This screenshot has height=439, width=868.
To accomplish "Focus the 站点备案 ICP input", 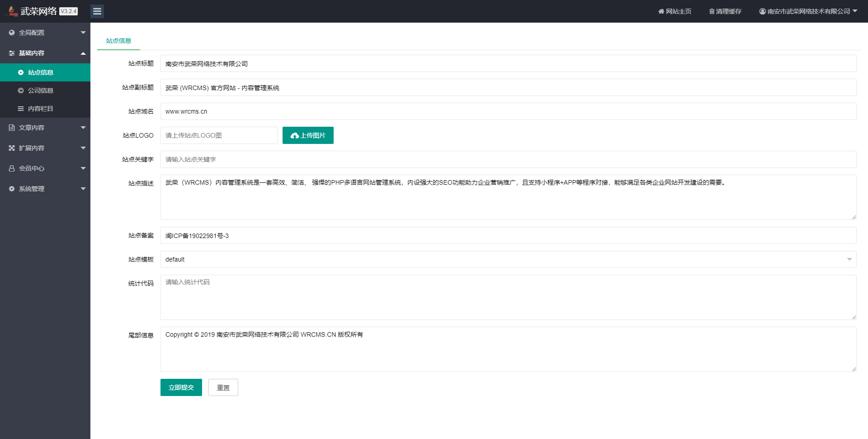I will pos(508,235).
